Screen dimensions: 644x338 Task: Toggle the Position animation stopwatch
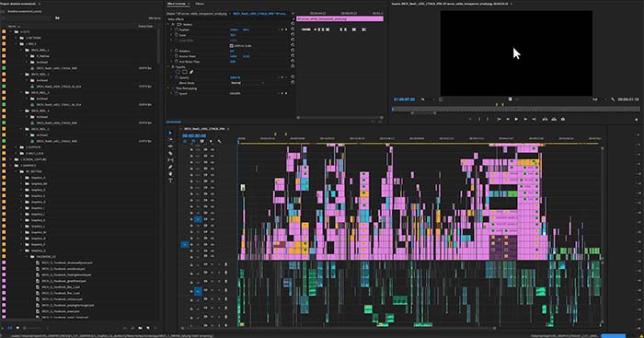pyautogui.click(x=177, y=29)
